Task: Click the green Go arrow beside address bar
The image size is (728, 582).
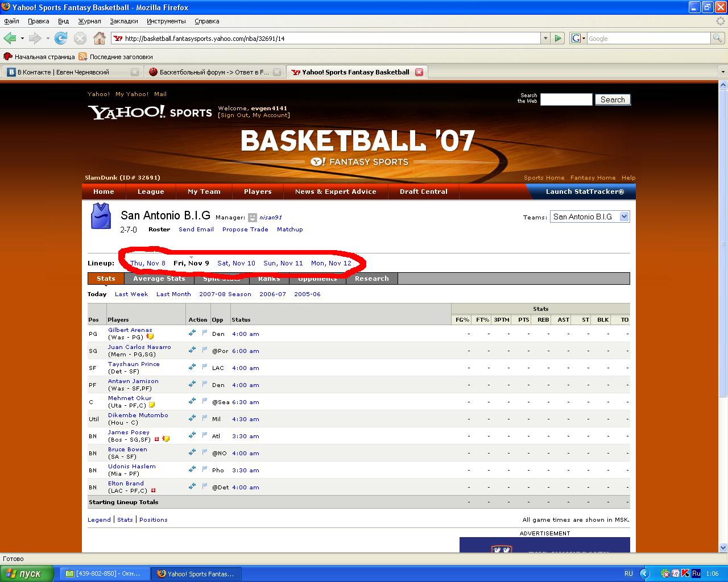Action: click(x=559, y=38)
